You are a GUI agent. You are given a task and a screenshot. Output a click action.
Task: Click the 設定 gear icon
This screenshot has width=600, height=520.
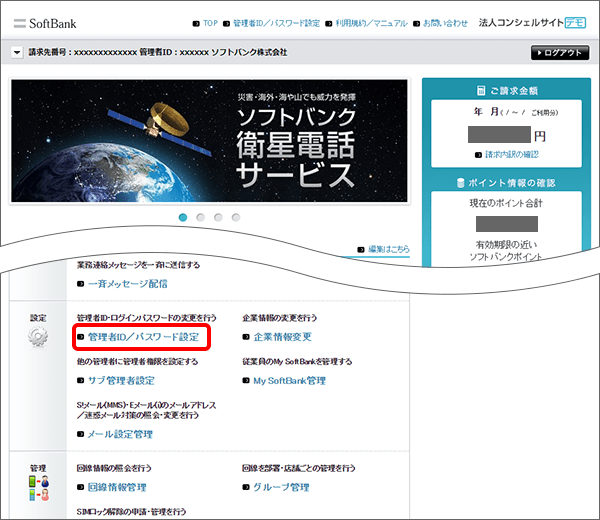point(38,337)
